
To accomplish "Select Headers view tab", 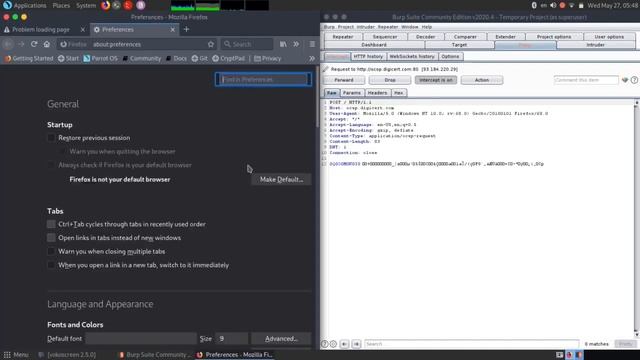I will tap(377, 93).
